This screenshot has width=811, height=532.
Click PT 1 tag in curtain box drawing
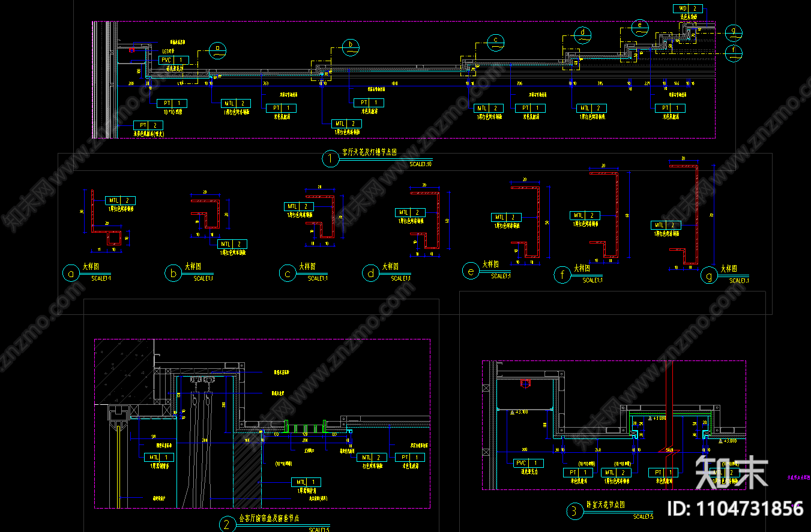click(x=409, y=457)
